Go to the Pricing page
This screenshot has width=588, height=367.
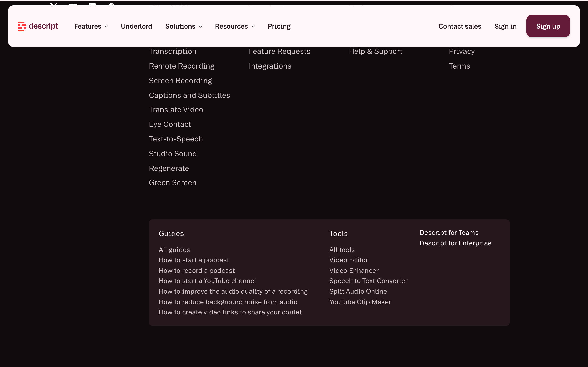pos(279,26)
